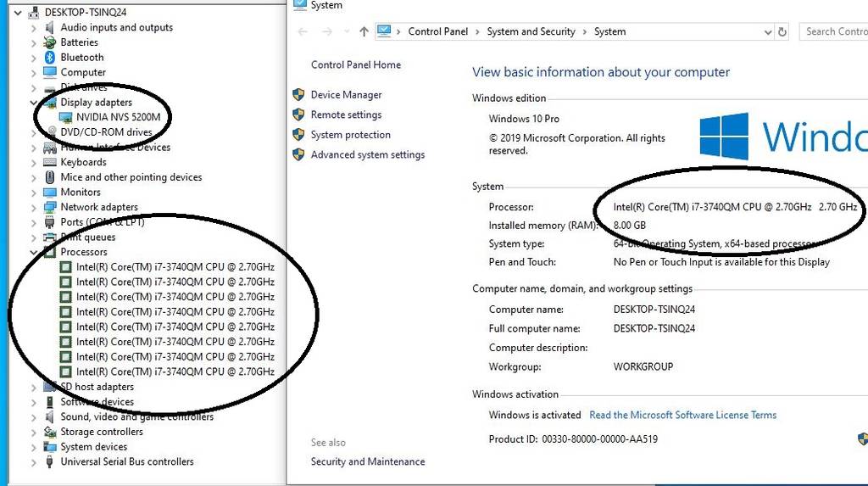Select the System breadcrumb segment
This screenshot has height=486, width=868.
point(610,31)
